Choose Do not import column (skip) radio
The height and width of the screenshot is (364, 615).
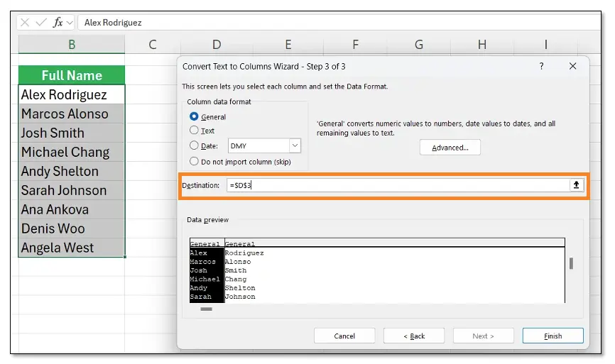[194, 161]
